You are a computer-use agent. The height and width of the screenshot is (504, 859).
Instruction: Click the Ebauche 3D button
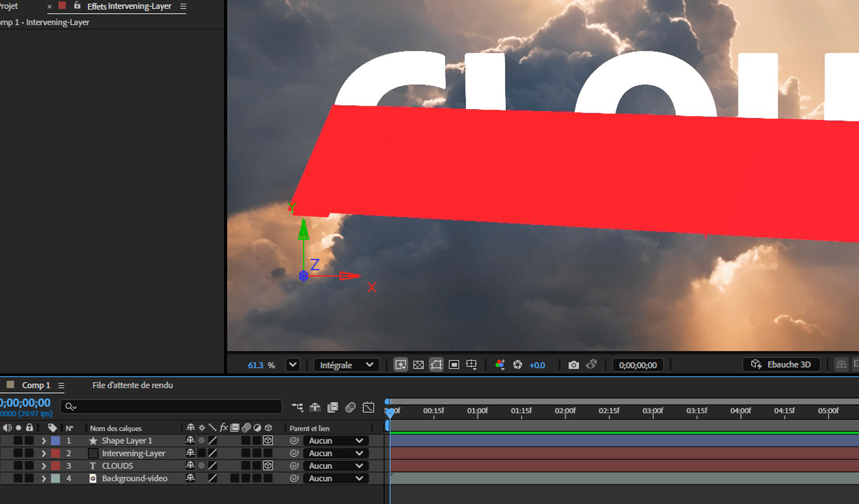(781, 364)
